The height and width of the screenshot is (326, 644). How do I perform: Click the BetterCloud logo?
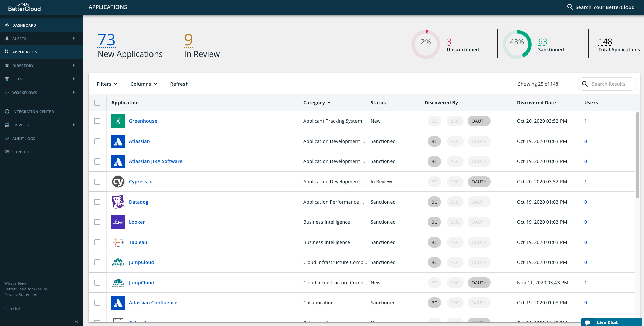point(24,7)
